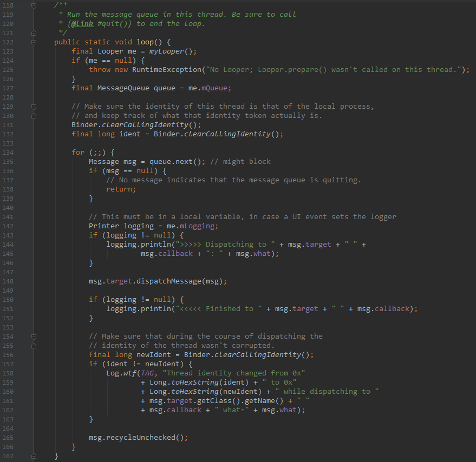476x462 pixels.
Task: Click fold end marker at line 121
Action: click(34, 33)
